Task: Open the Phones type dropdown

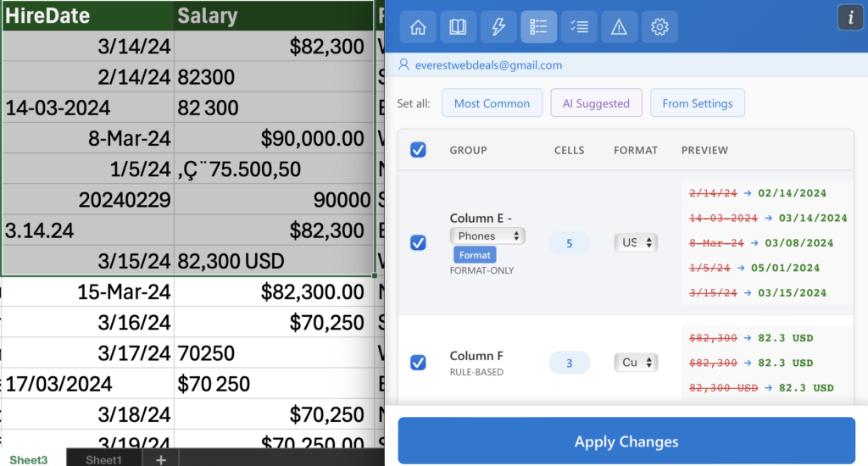Action: (487, 236)
